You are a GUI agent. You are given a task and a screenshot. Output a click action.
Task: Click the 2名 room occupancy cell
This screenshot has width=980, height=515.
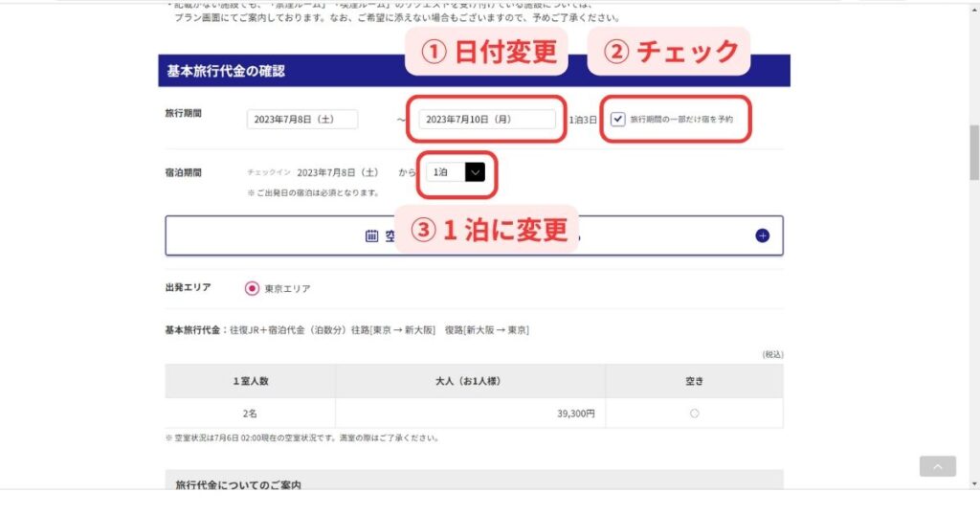pyautogui.click(x=250, y=414)
